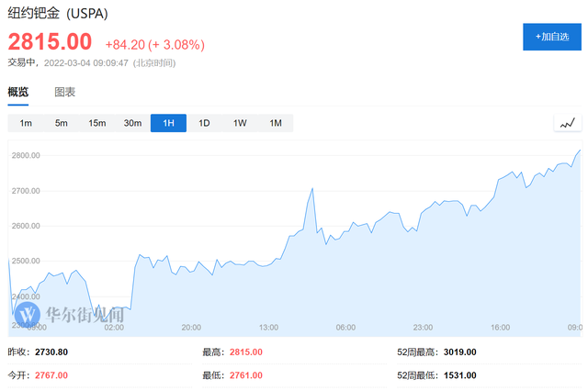Viewport: 588px width, 391px height.
Task: Select the 1m time interval
Action: coord(26,123)
